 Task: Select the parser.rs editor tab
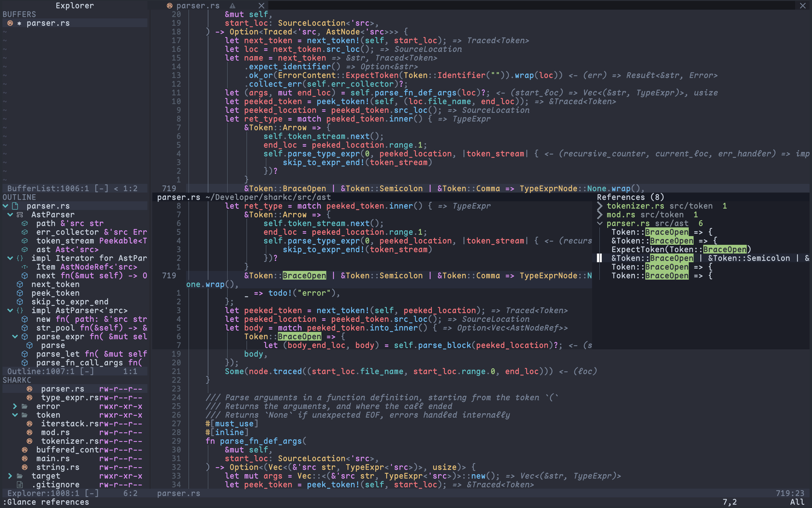point(198,6)
